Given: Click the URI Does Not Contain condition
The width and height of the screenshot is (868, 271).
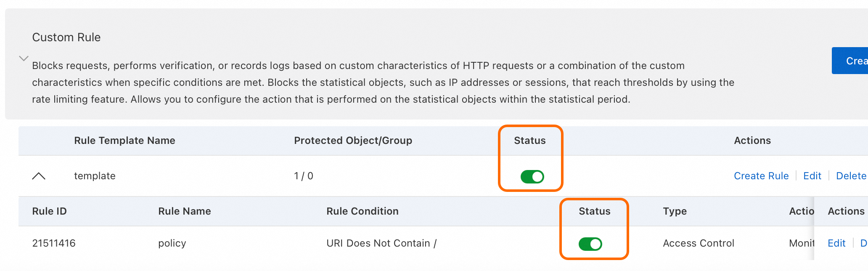Looking at the screenshot, I should point(381,243).
